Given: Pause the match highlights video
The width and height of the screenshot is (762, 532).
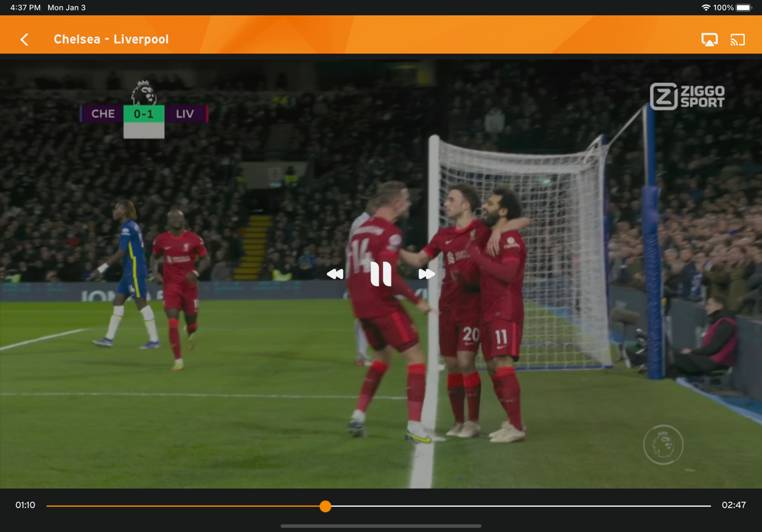Looking at the screenshot, I should click(381, 274).
